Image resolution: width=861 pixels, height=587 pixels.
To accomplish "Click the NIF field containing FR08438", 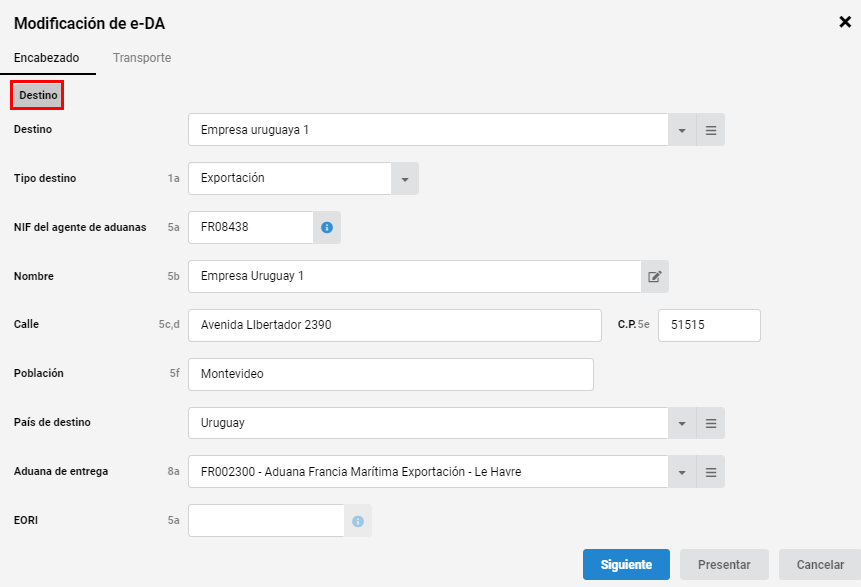I will coord(251,227).
